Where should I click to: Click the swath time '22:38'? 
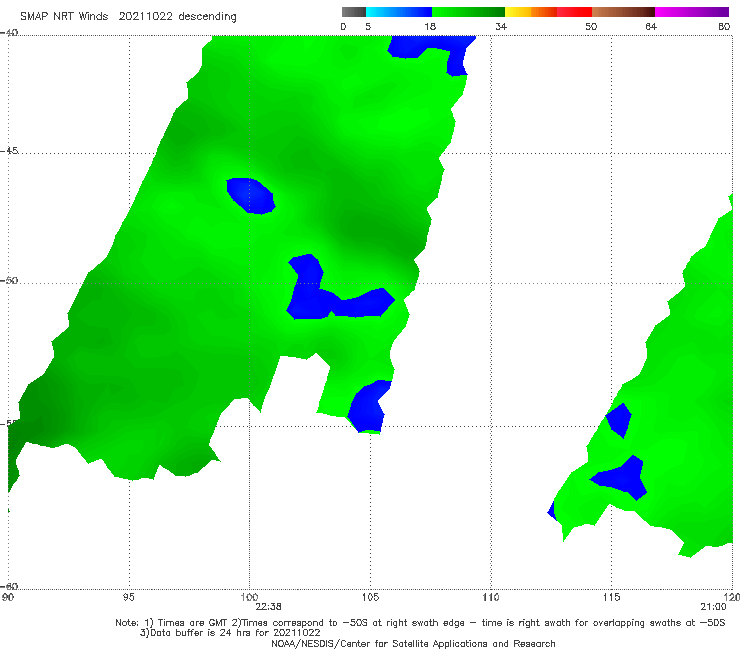[269, 607]
